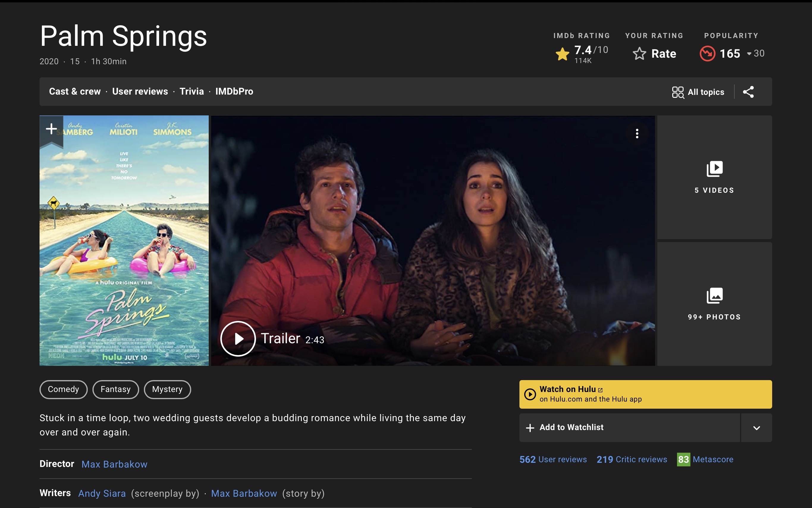
Task: Click the red popularity trending icon
Action: pyautogui.click(x=707, y=54)
